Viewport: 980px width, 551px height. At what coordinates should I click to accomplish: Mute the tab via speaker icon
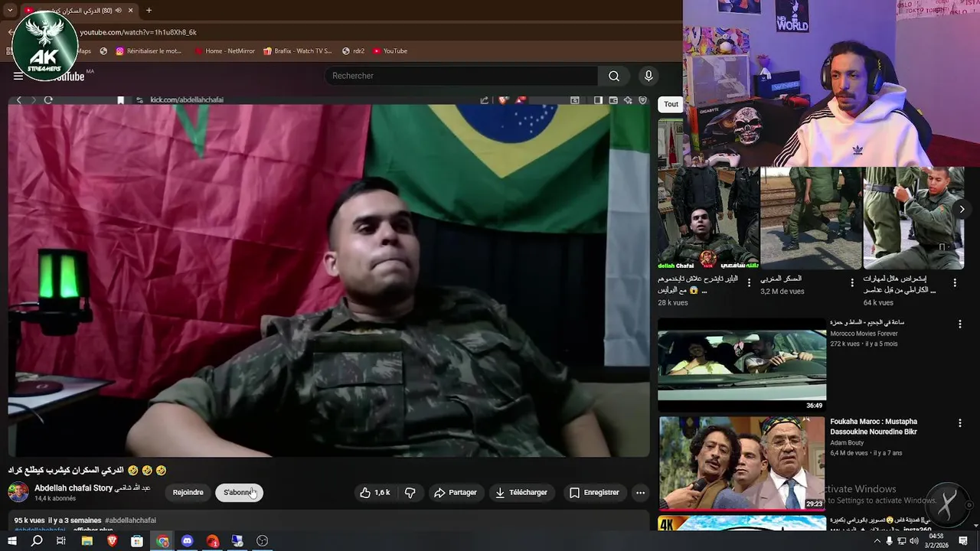point(119,10)
